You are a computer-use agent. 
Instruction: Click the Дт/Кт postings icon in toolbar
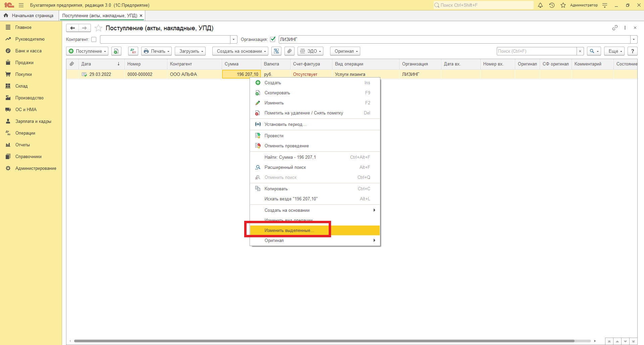(x=133, y=51)
